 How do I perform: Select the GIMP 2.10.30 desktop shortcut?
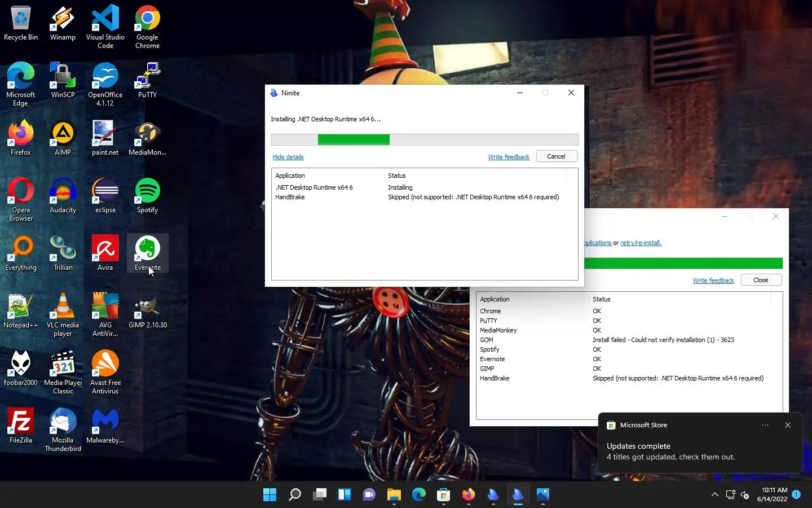click(x=147, y=311)
